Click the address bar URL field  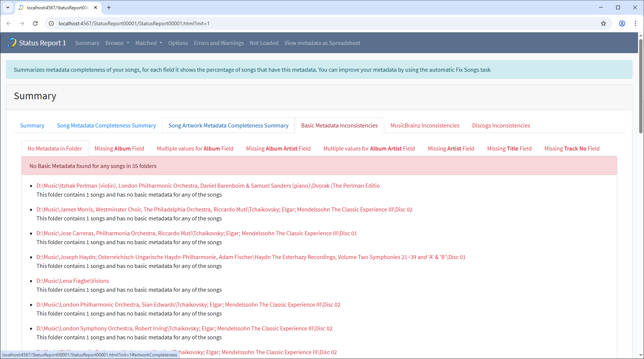pos(297,23)
